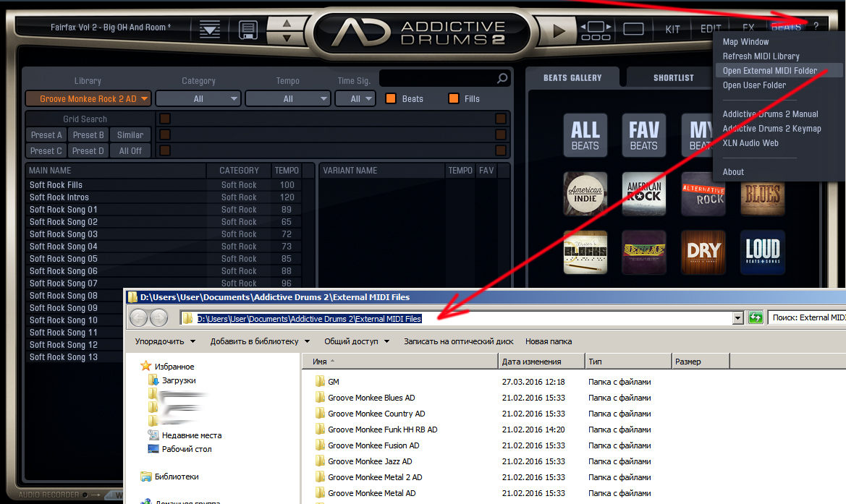Sort beat list by TEMPO column header
Image resolution: width=846 pixels, height=504 pixels.
[x=287, y=171]
